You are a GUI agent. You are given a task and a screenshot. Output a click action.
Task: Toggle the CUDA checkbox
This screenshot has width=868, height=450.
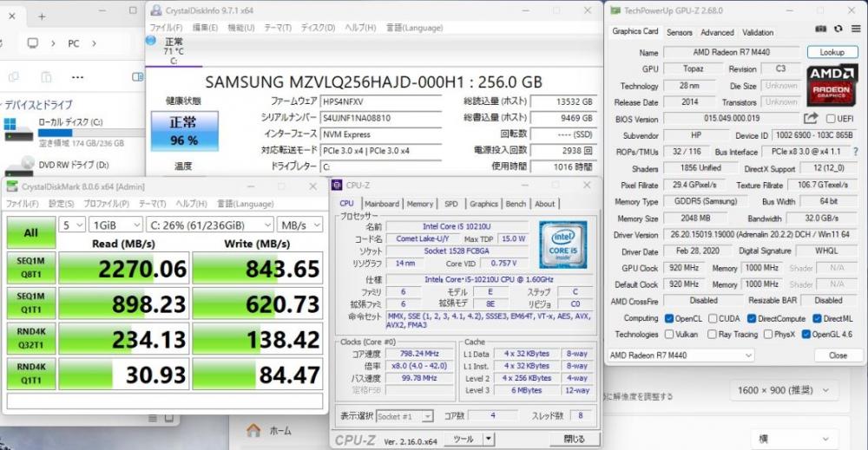(x=713, y=318)
